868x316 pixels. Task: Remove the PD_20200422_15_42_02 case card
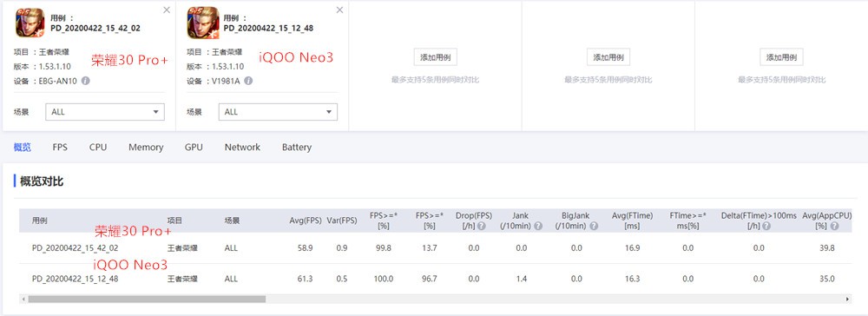click(x=167, y=10)
